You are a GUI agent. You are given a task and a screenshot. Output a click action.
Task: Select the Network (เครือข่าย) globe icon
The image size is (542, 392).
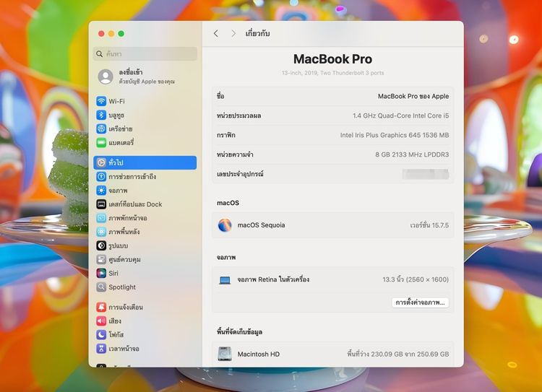click(101, 129)
